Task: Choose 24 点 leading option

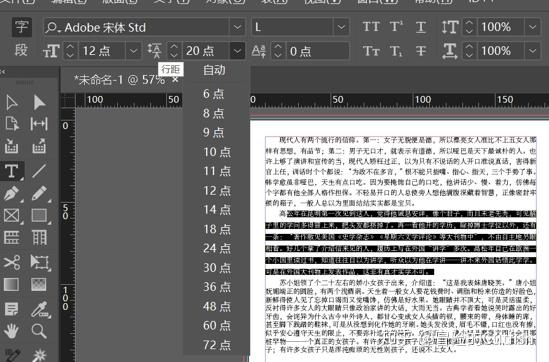Action: point(217,248)
